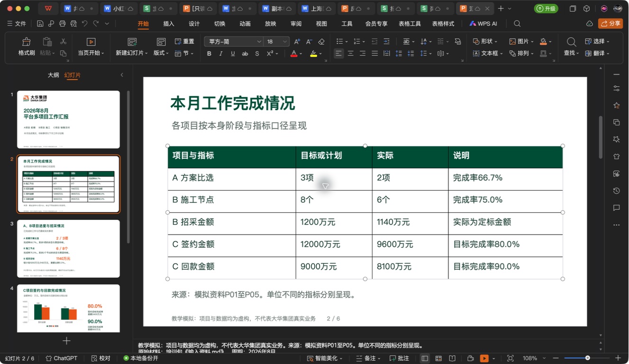Decrease font size with A- icon
This screenshot has width=629, height=364.
[x=309, y=42]
